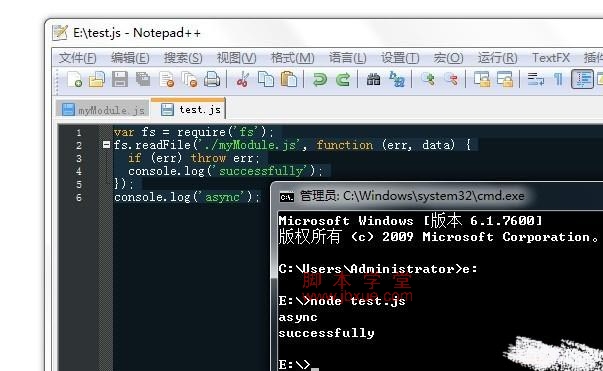
Task: Toggle the Indent Guide toolbar button
Action: click(582, 79)
